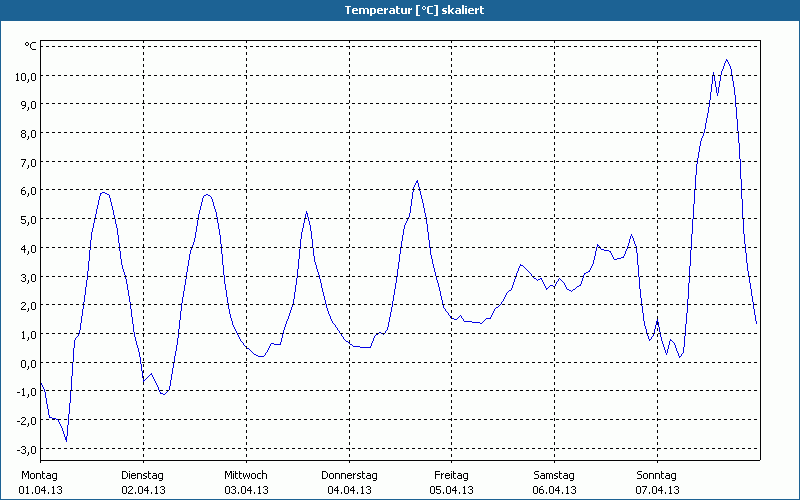Viewport: 800px width, 500px height.
Task: Click the date 07.04.13
Action: (657, 490)
